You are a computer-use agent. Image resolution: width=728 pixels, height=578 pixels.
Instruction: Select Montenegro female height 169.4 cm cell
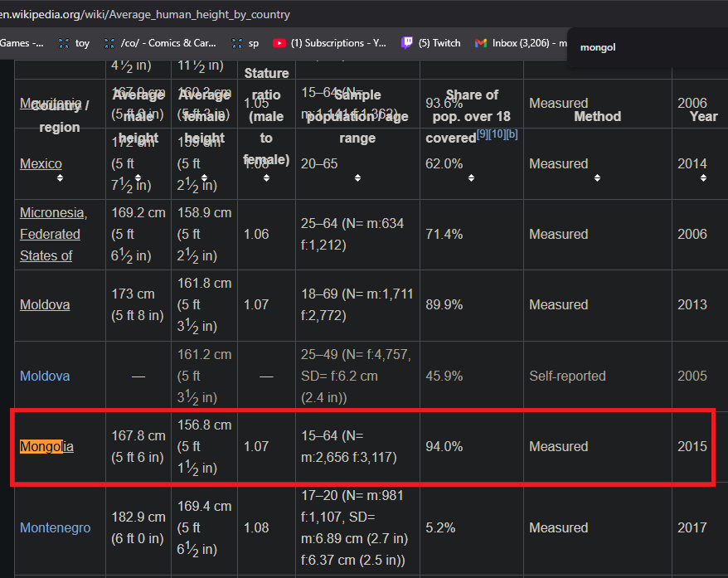(x=204, y=528)
